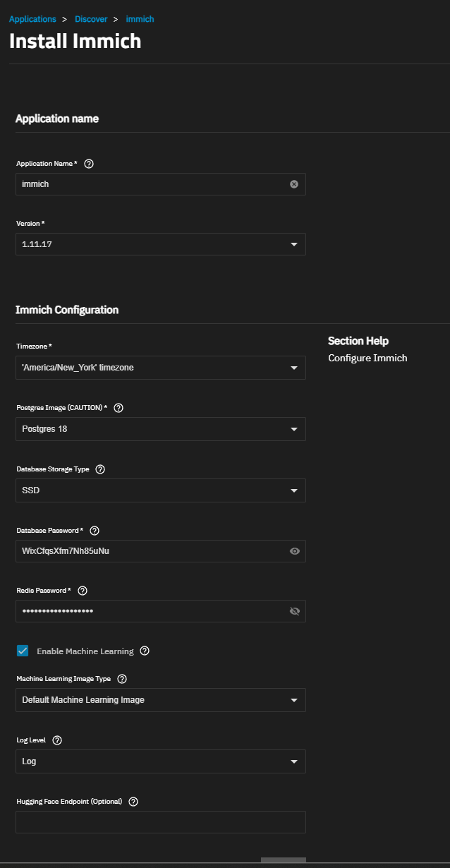View help for Hugging Face Endpoint
Viewport: 450px width, 868px height.
tap(134, 801)
